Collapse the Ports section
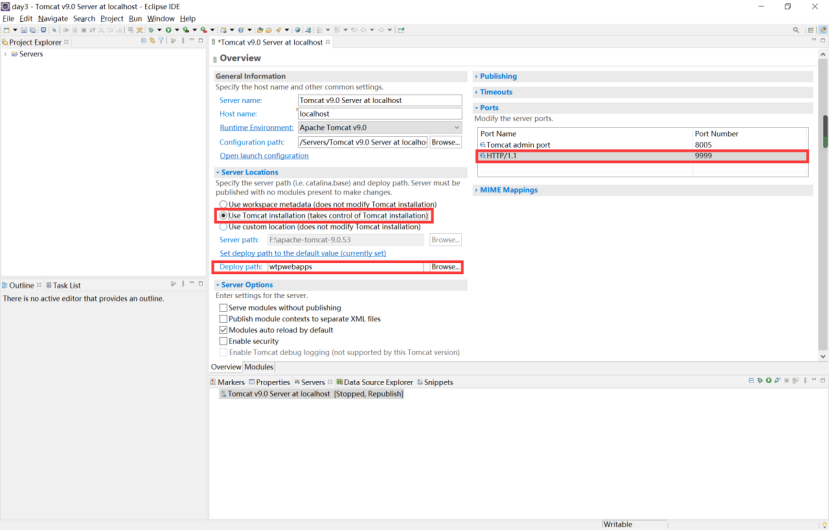Screen dimensions: 830x530 point(476,107)
